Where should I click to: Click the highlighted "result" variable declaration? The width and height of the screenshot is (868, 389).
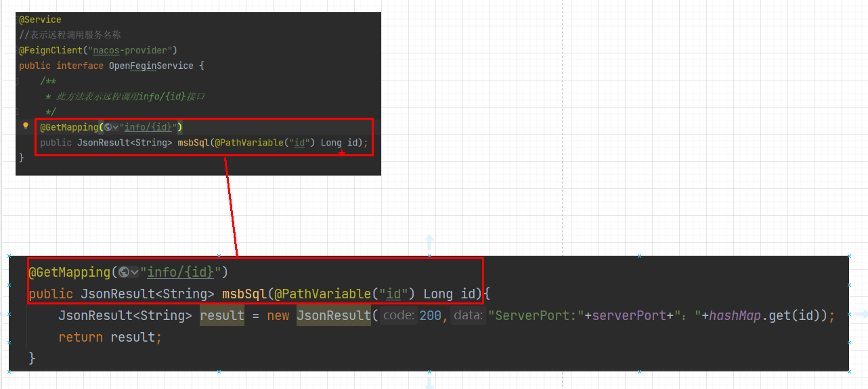(222, 316)
